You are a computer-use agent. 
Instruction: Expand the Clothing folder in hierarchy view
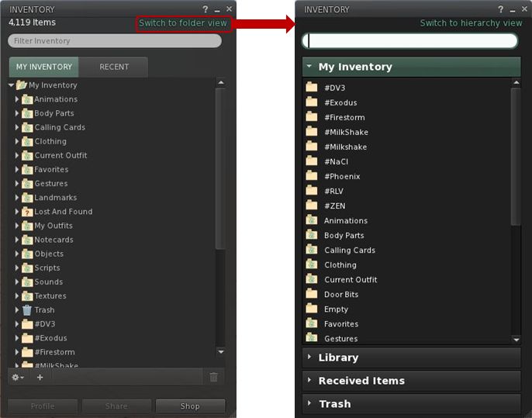[17, 142]
